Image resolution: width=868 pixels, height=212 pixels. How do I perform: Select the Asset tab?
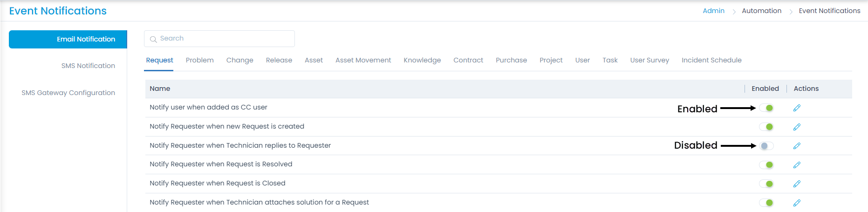(314, 60)
